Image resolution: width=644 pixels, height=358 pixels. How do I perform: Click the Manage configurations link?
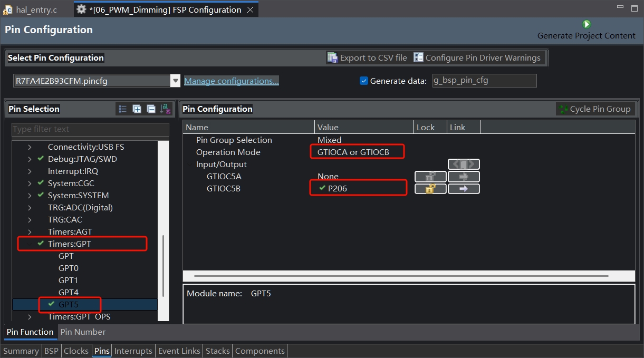231,81
